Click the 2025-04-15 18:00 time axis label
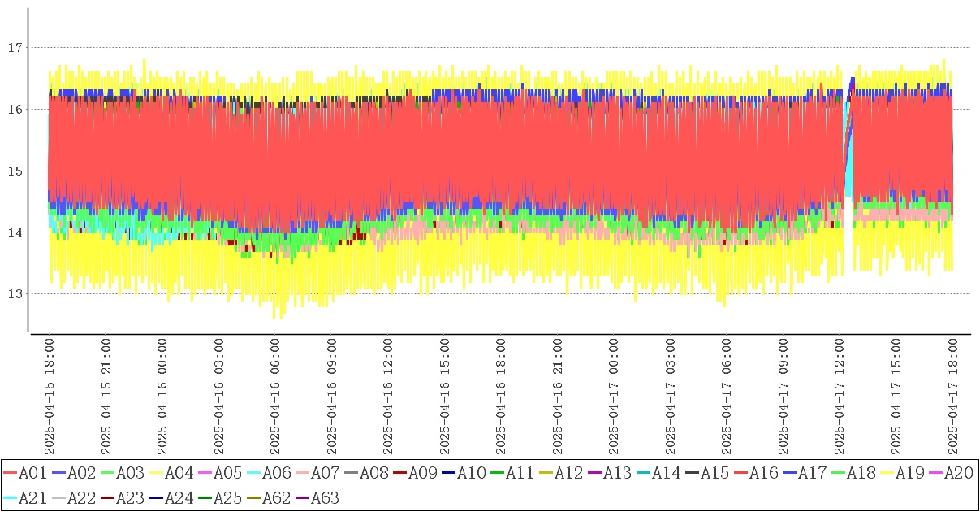This screenshot has height=512, width=980. (50, 397)
